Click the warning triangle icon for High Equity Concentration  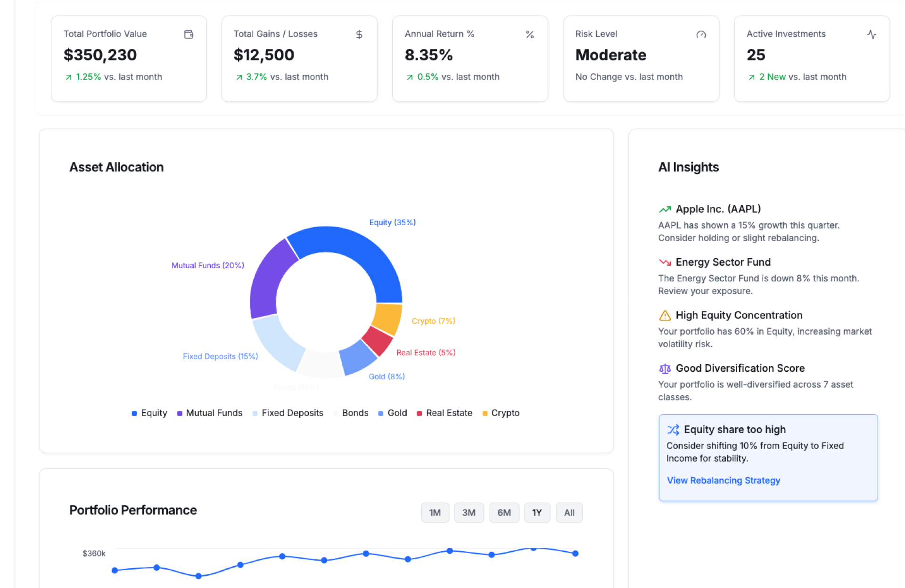pos(665,316)
